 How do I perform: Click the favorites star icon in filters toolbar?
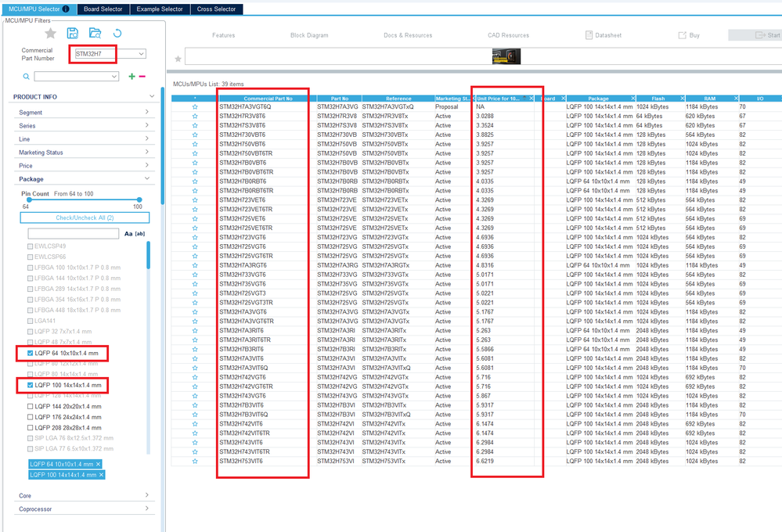pos(50,34)
